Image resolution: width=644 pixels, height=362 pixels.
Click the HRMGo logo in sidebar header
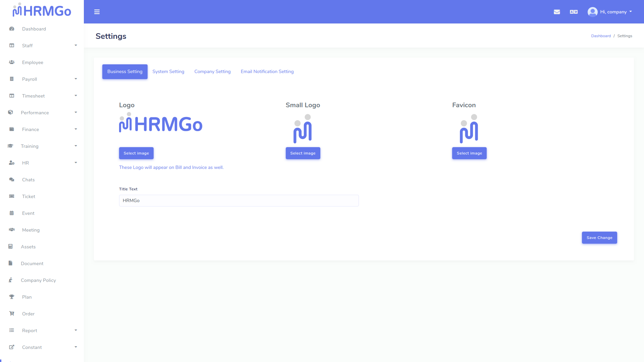click(42, 10)
